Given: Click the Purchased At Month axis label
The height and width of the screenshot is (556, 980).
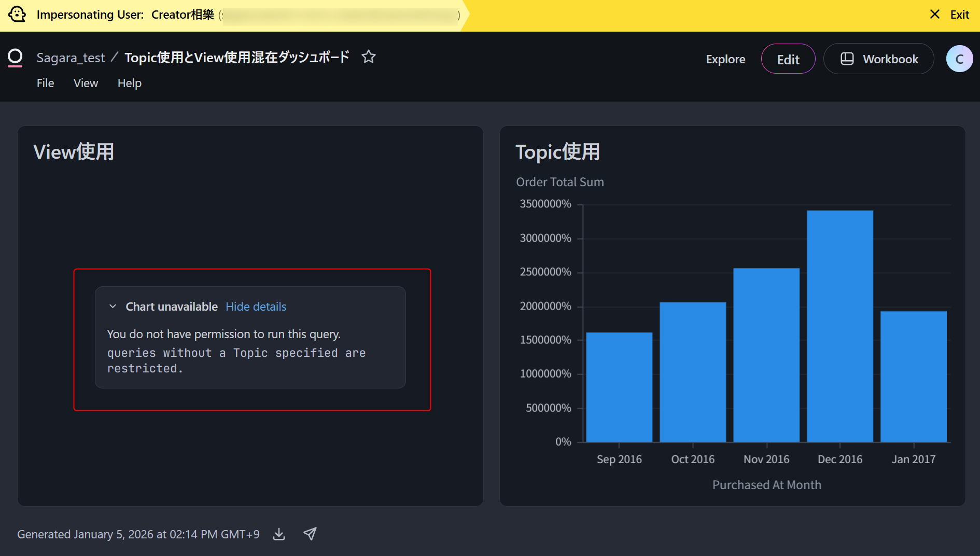Looking at the screenshot, I should pos(767,485).
